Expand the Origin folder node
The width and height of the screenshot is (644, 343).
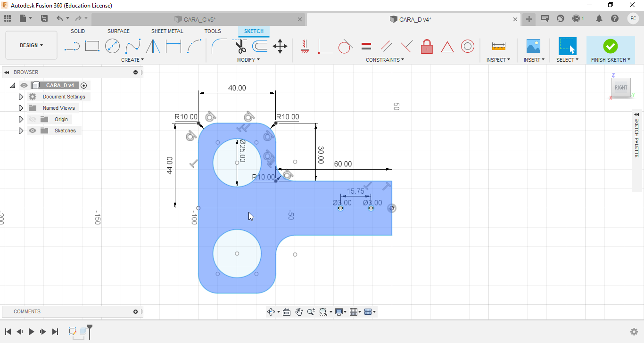[21, 119]
